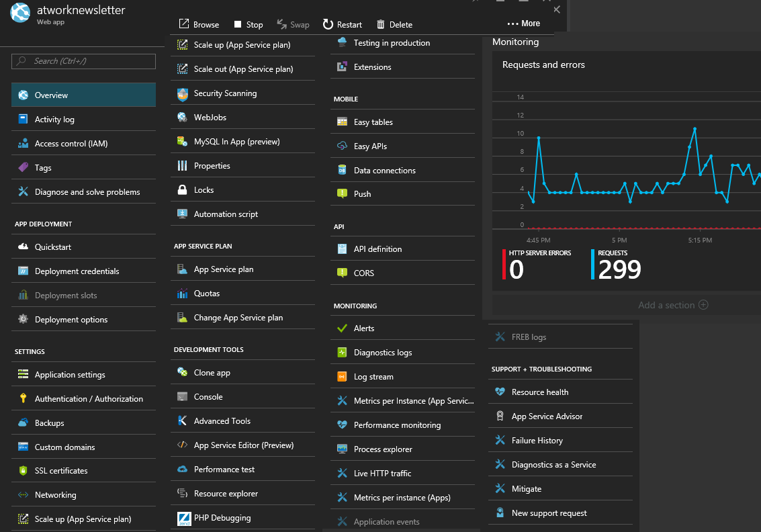Image resolution: width=761 pixels, height=532 pixels.
Task: Select Overview in the left menu
Action: (83, 95)
